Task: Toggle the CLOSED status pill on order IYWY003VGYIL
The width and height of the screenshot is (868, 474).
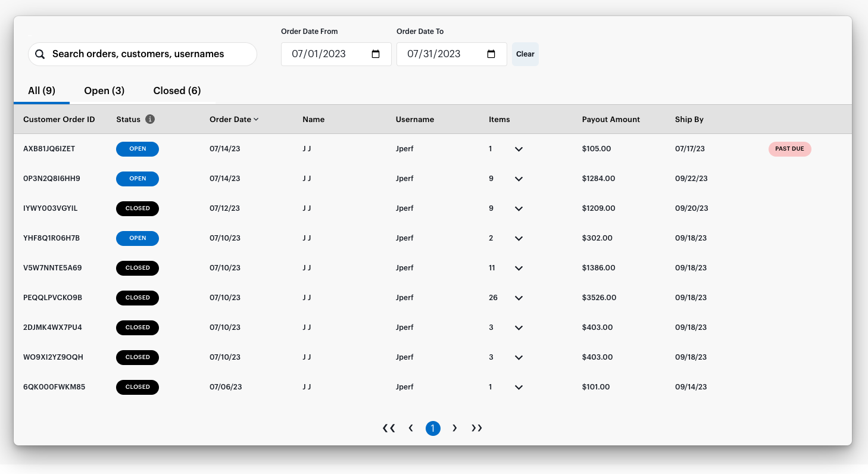Action: (x=138, y=208)
